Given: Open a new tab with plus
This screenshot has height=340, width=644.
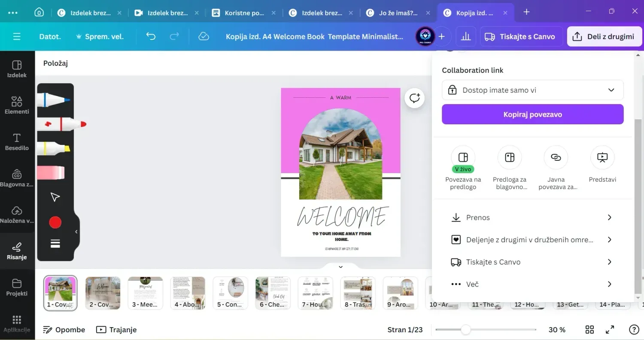Looking at the screenshot, I should coord(527,12).
